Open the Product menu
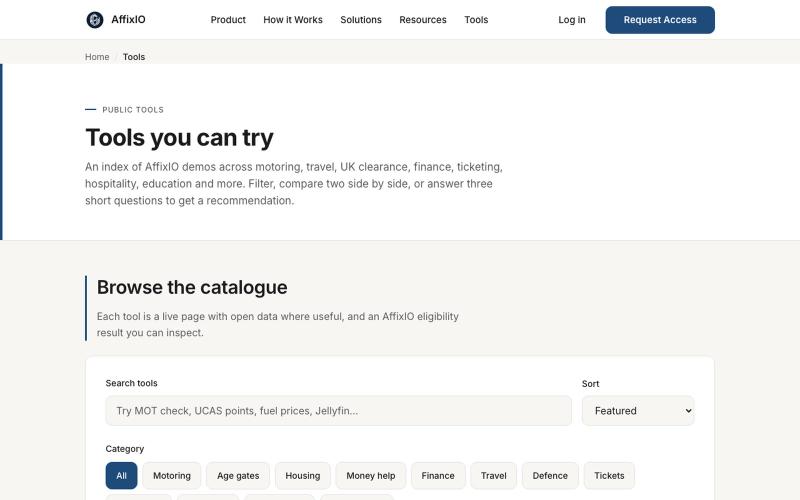This screenshot has height=500, width=800. 228,20
